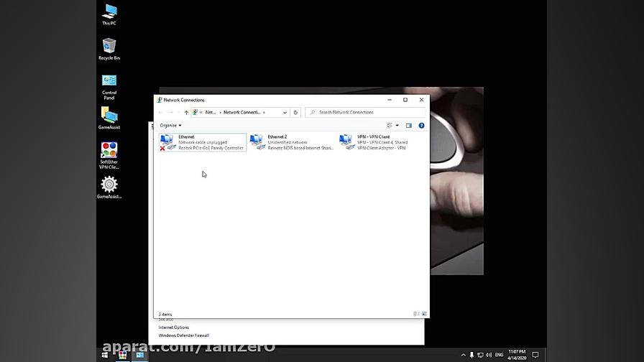Show the preview pane

(x=409, y=126)
